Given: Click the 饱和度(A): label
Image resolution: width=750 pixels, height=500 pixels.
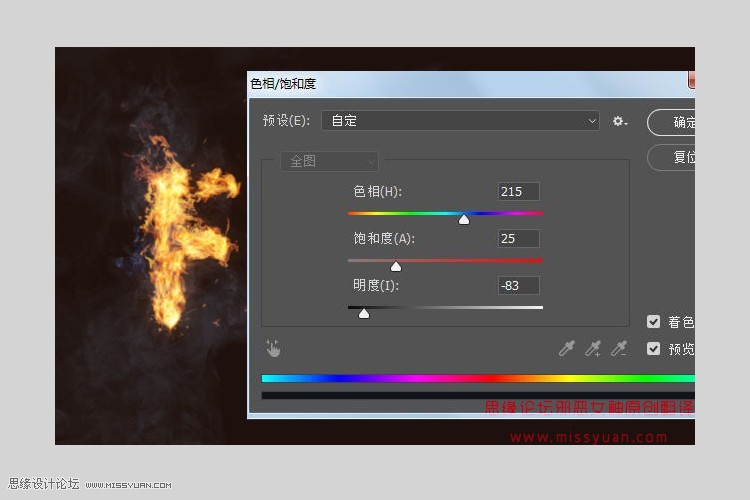Looking at the screenshot, I should point(384,238).
